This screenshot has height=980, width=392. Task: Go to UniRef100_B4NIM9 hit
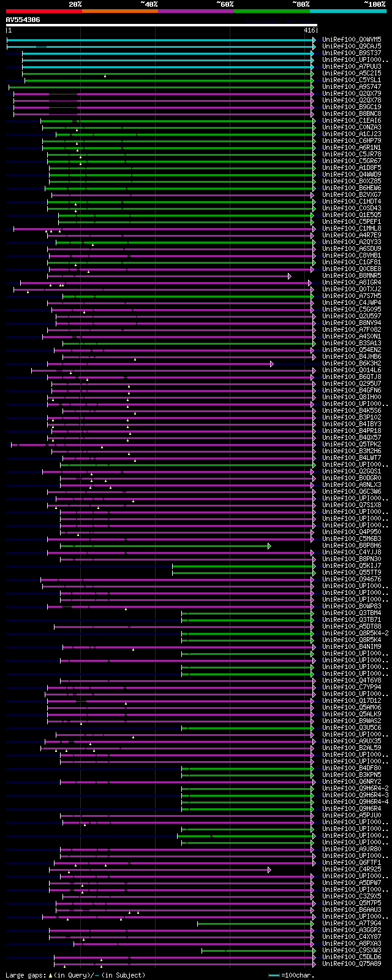[x=352, y=646]
